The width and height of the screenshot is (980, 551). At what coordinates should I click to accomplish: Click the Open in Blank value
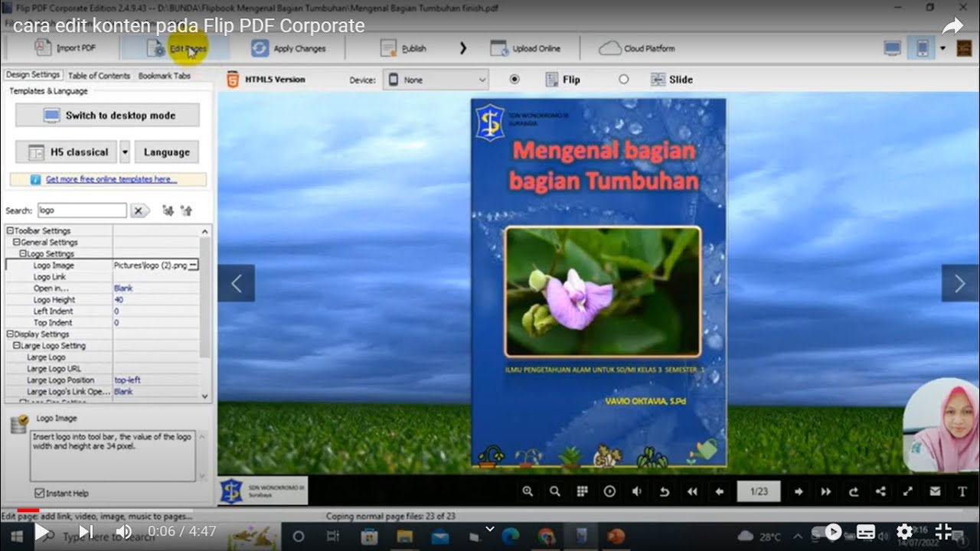(x=123, y=288)
